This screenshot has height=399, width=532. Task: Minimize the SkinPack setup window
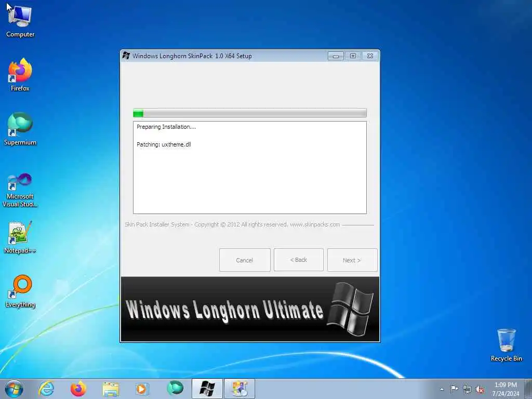click(x=336, y=56)
